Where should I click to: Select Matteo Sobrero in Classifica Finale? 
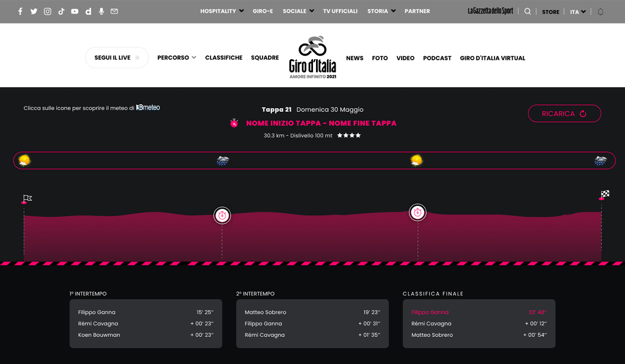pyautogui.click(x=432, y=335)
